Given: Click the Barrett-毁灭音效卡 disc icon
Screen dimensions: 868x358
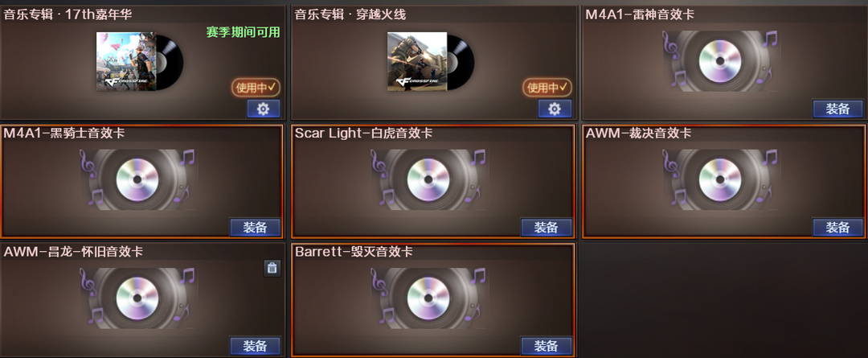Looking at the screenshot, I should coord(428,298).
